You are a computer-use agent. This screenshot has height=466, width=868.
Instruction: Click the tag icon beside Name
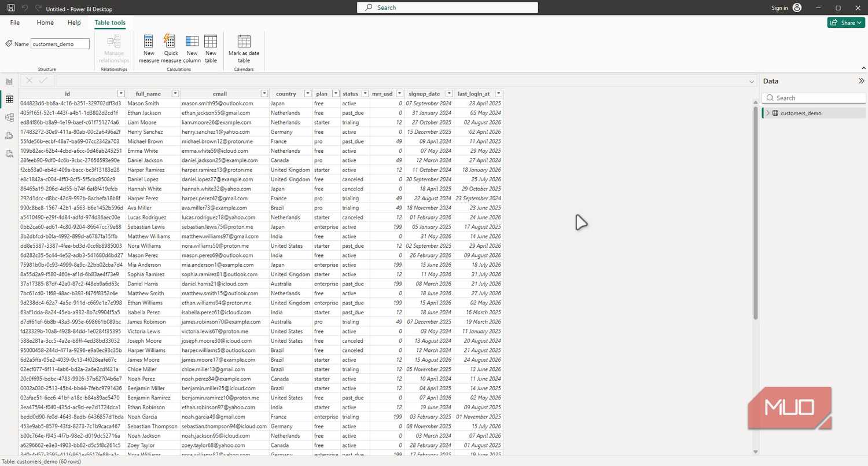point(9,43)
